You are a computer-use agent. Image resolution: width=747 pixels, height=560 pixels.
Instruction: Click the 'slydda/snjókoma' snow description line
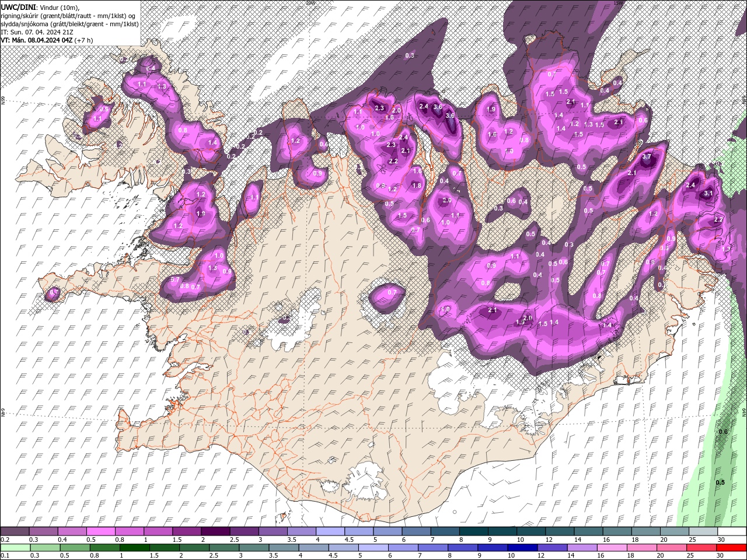click(69, 23)
